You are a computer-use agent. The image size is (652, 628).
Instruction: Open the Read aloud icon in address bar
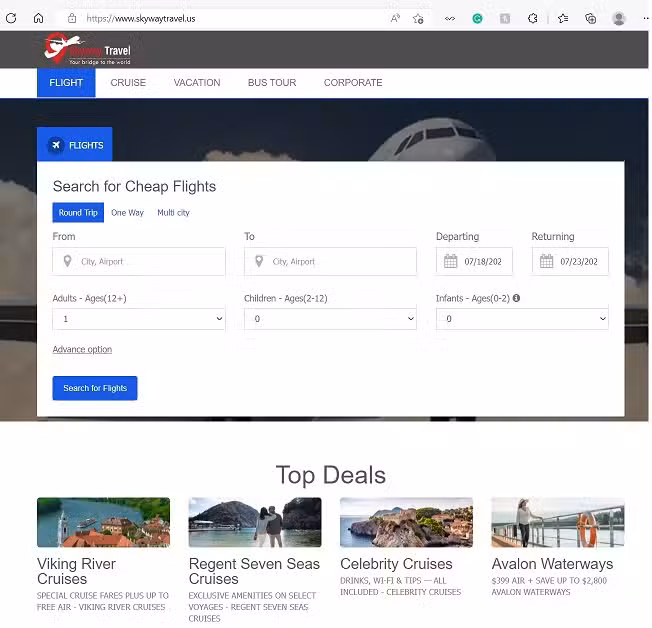(x=395, y=18)
